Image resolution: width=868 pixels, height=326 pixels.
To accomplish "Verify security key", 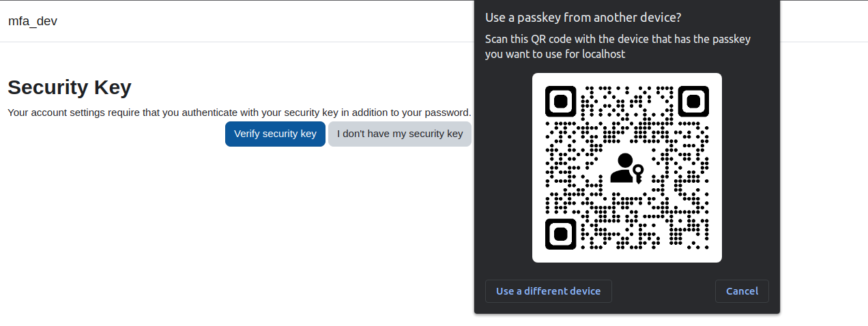I will pos(275,134).
